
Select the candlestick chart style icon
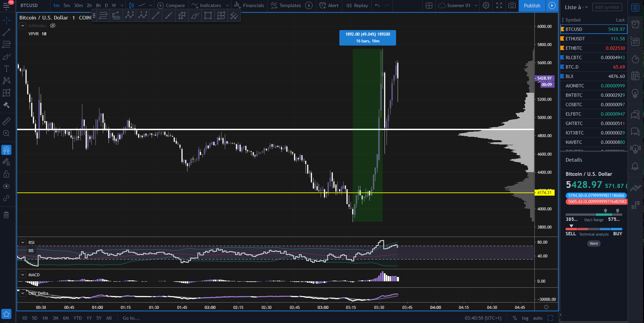[131, 5]
